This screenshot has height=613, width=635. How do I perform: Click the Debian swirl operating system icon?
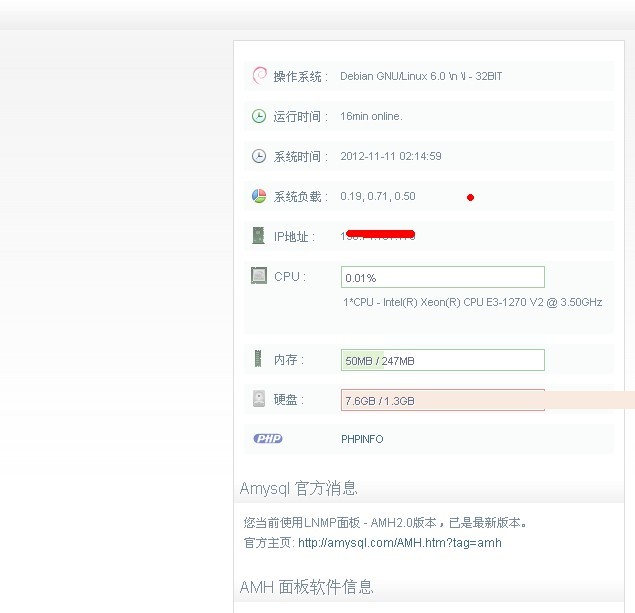tap(259, 76)
